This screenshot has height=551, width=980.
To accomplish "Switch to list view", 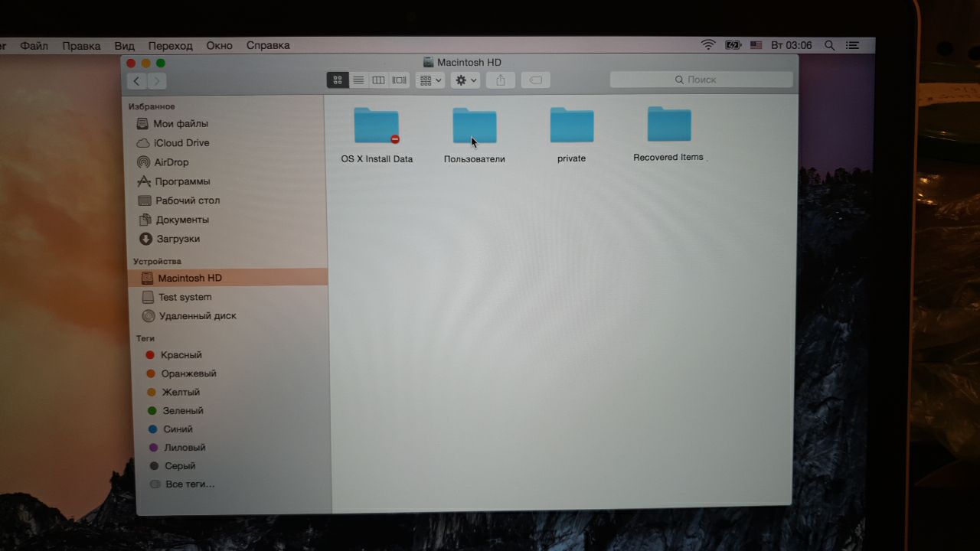I will pos(358,80).
